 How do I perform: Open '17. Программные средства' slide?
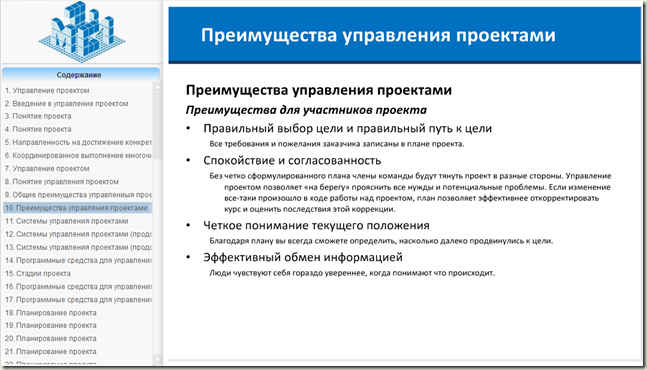pyautogui.click(x=78, y=300)
